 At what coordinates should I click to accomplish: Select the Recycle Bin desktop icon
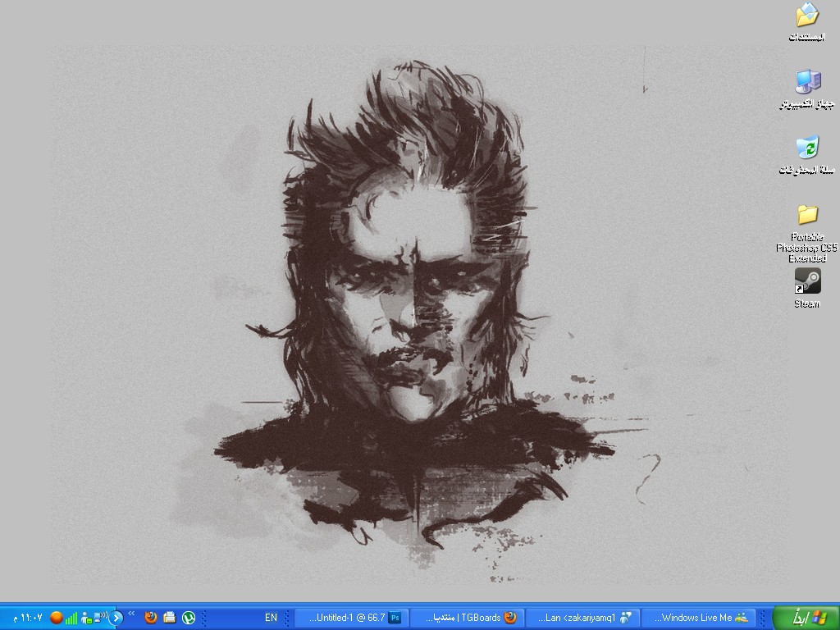coord(807,155)
